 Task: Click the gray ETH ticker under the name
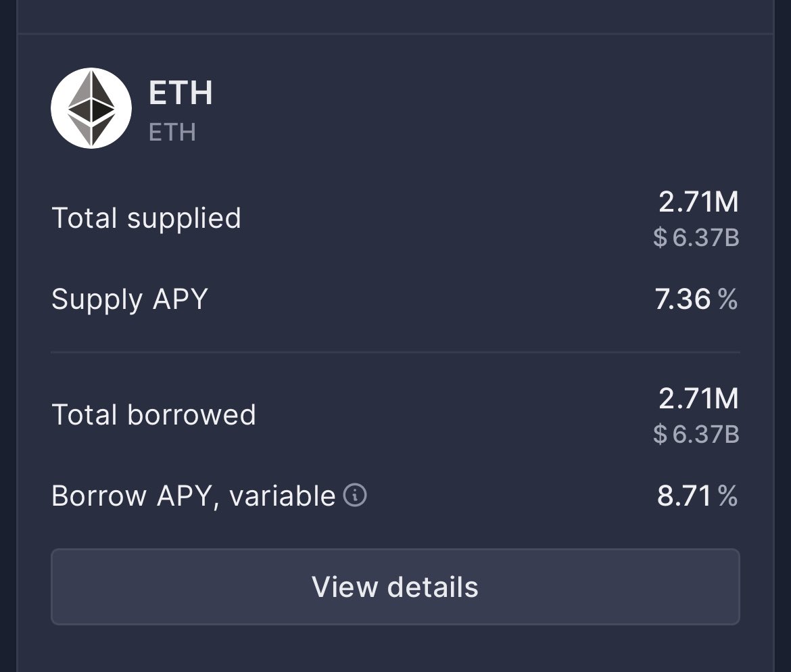172,132
